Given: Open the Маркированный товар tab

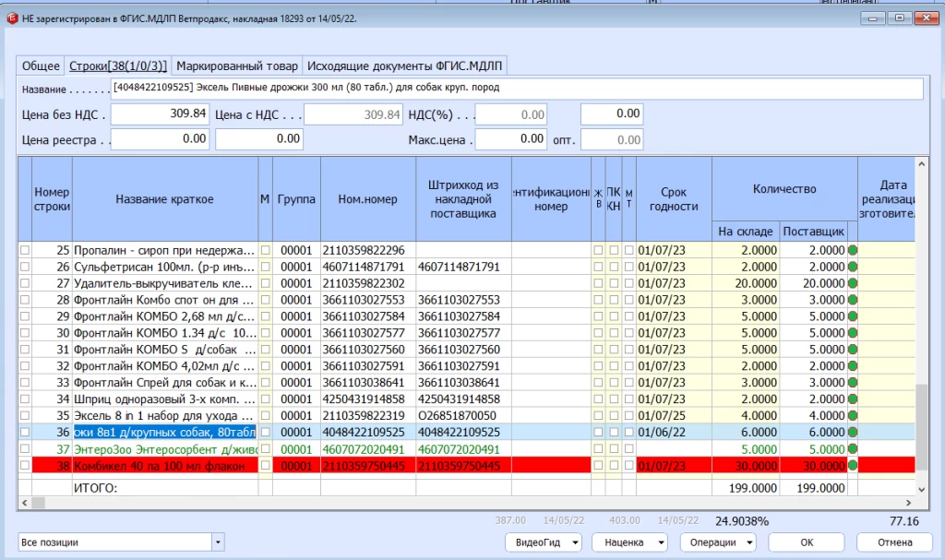Looking at the screenshot, I should (237, 66).
